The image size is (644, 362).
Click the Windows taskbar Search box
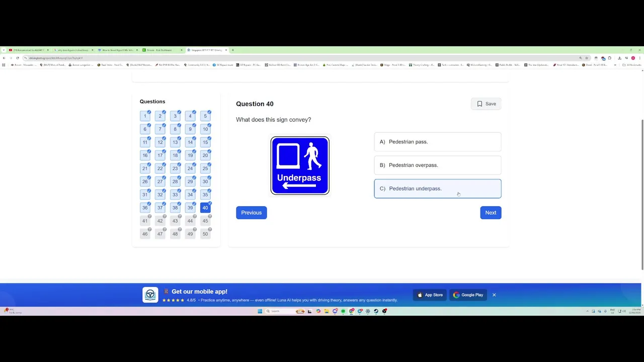[285, 311]
